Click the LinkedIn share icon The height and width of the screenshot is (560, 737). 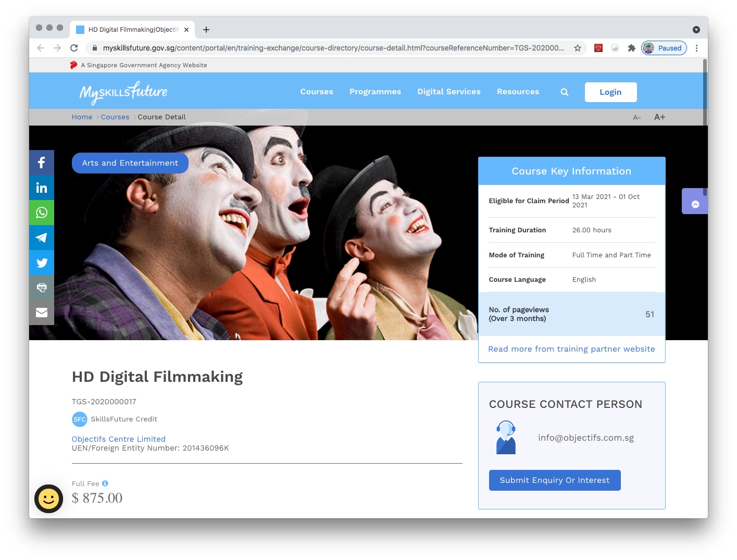pos(42,188)
